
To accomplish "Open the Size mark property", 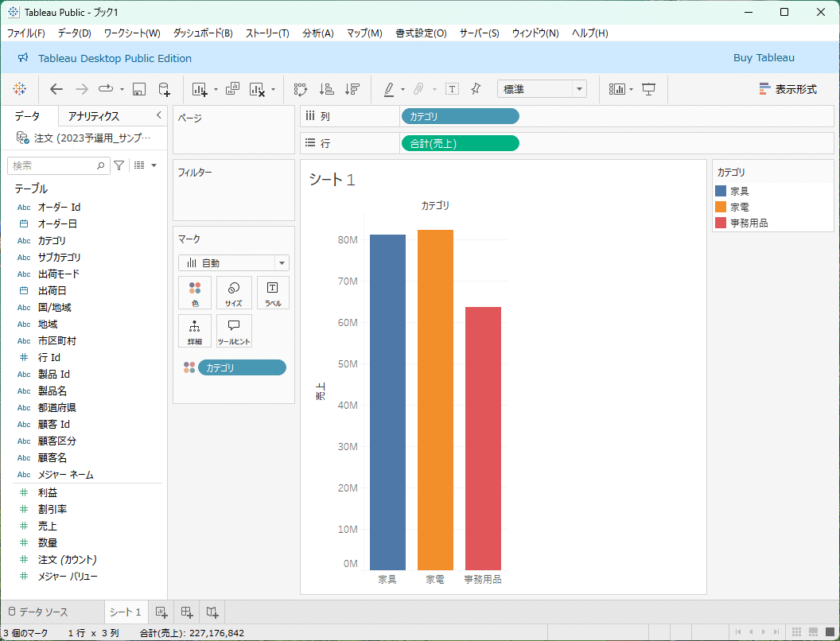I will point(233,293).
